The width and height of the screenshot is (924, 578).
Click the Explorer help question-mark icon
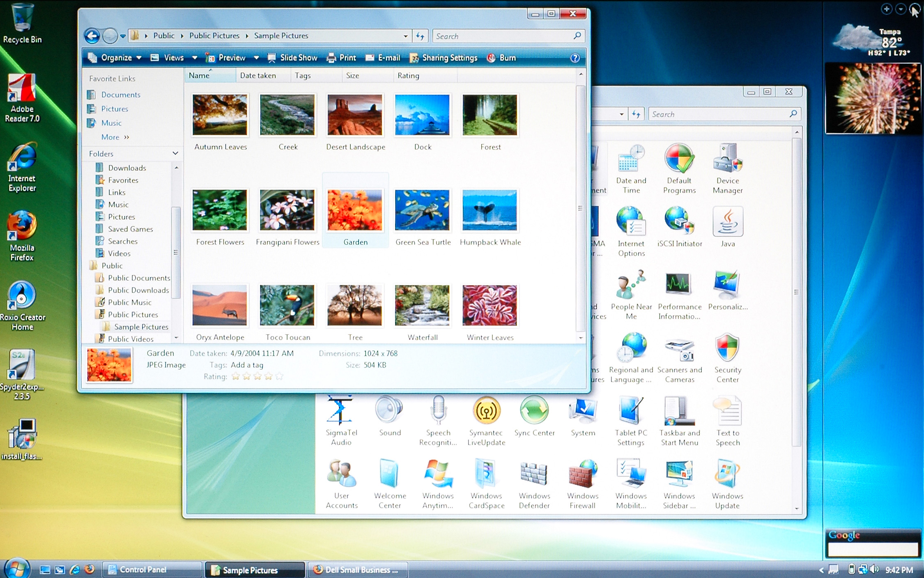point(575,58)
